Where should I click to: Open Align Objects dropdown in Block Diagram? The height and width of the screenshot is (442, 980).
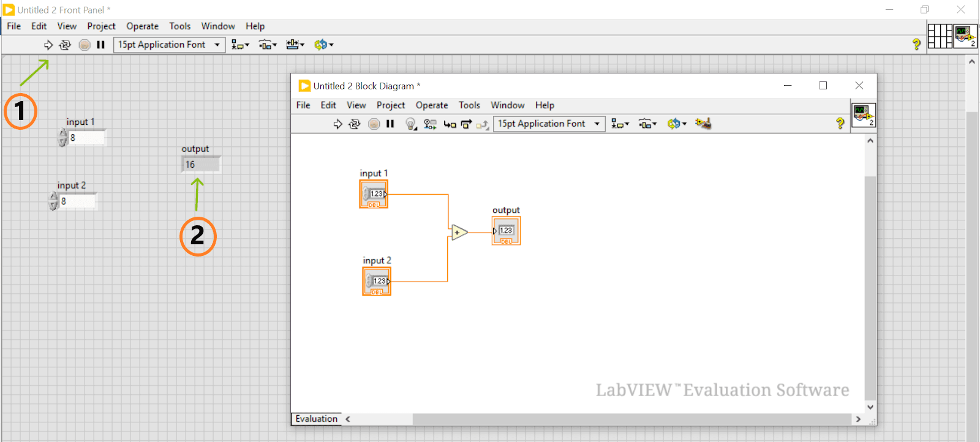point(620,124)
